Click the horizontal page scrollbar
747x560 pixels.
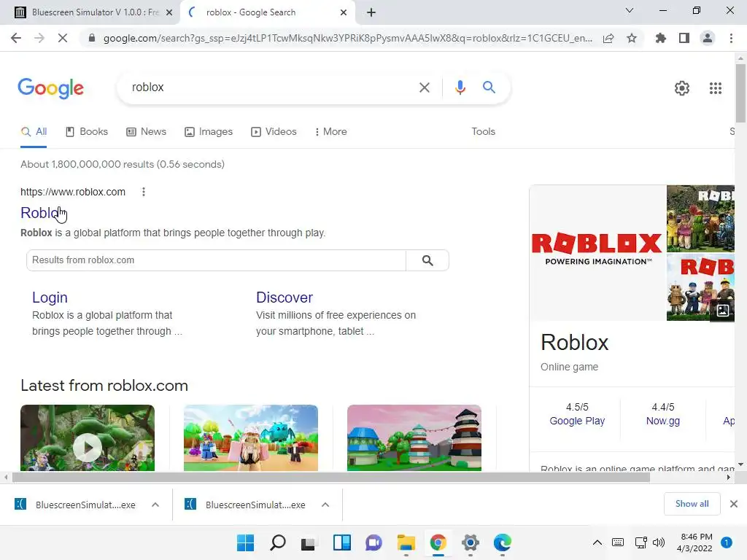coord(330,477)
